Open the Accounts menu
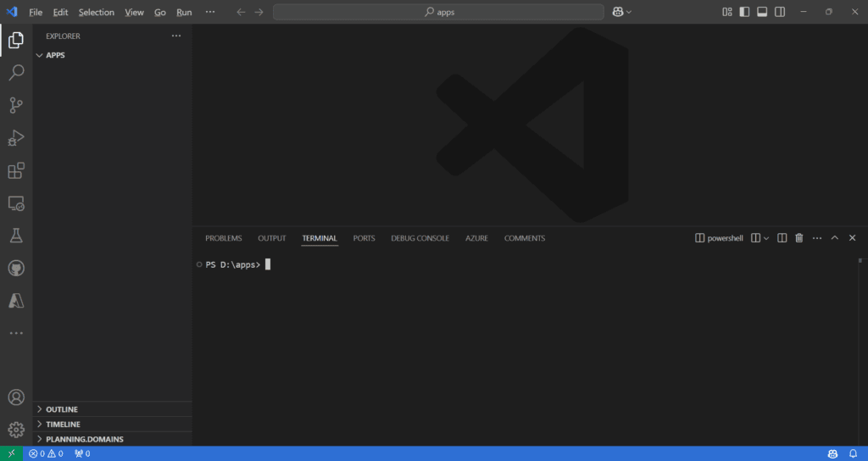This screenshot has width=868, height=461. [x=16, y=397]
